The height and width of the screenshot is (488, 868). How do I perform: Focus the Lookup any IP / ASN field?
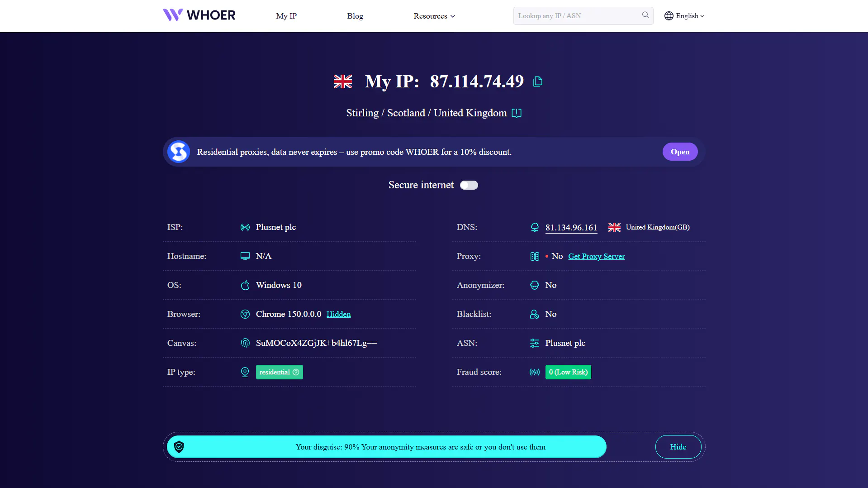[x=583, y=16]
